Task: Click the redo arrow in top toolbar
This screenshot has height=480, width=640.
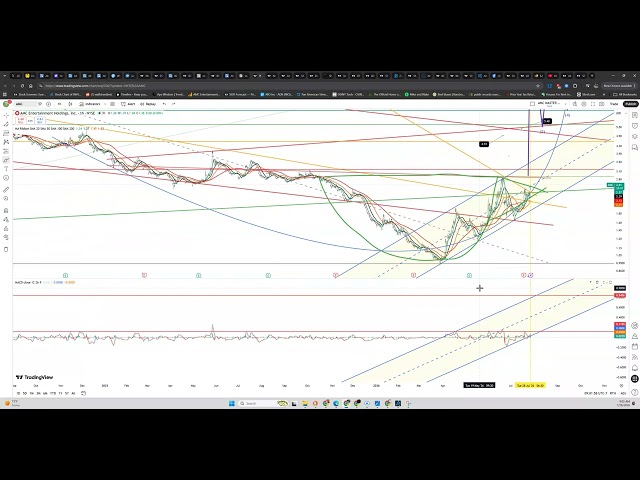Action: pyautogui.click(x=173, y=104)
